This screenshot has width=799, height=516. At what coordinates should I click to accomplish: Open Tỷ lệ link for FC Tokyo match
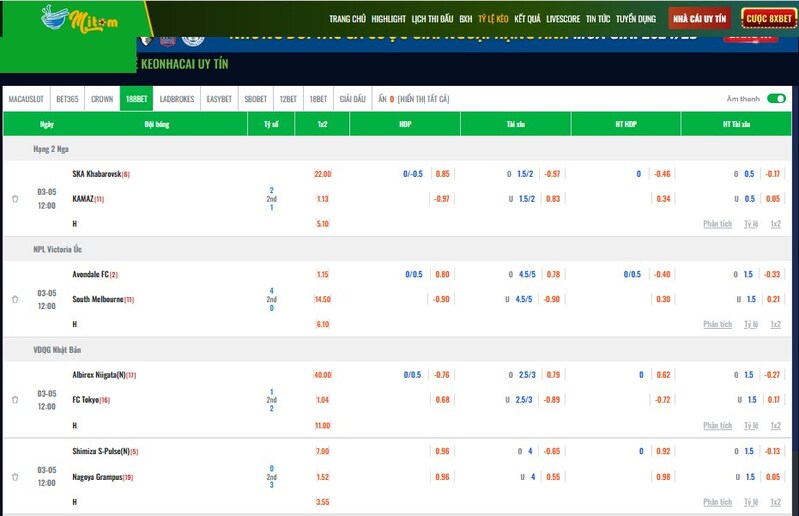[751, 425]
